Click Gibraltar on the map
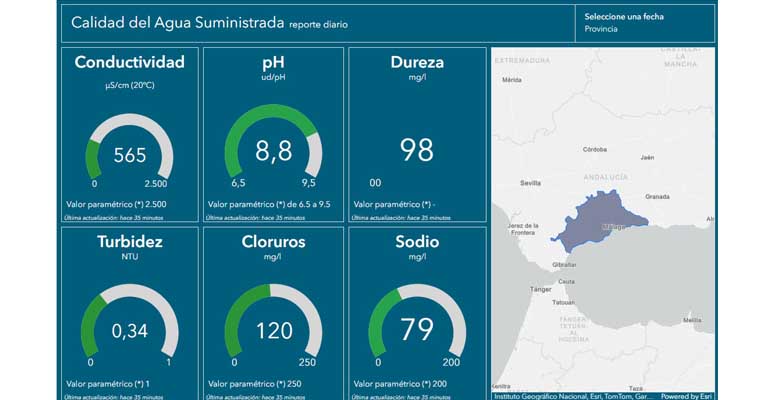The width and height of the screenshot is (770, 400). point(566,266)
